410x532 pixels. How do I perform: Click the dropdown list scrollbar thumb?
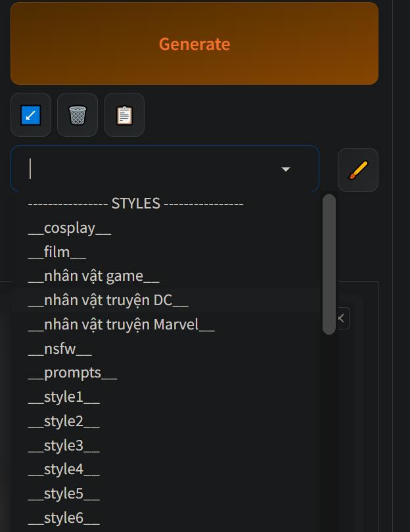[x=329, y=263]
